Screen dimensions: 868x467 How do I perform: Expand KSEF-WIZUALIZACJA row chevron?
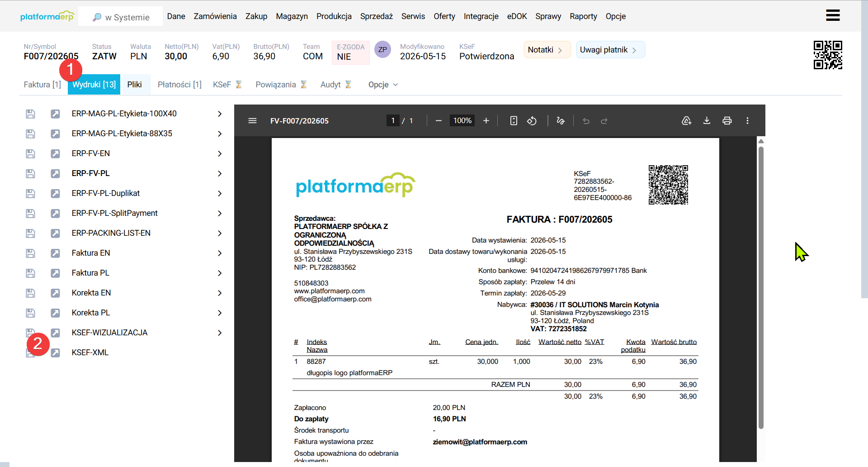coord(220,333)
